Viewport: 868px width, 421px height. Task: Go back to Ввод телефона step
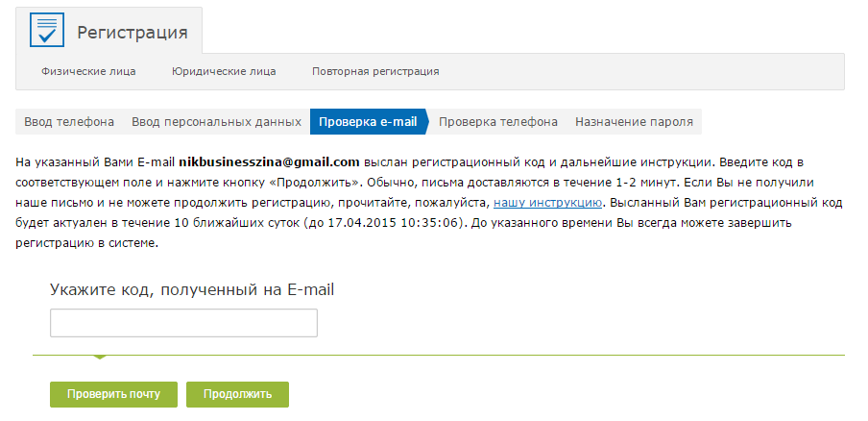tap(69, 122)
